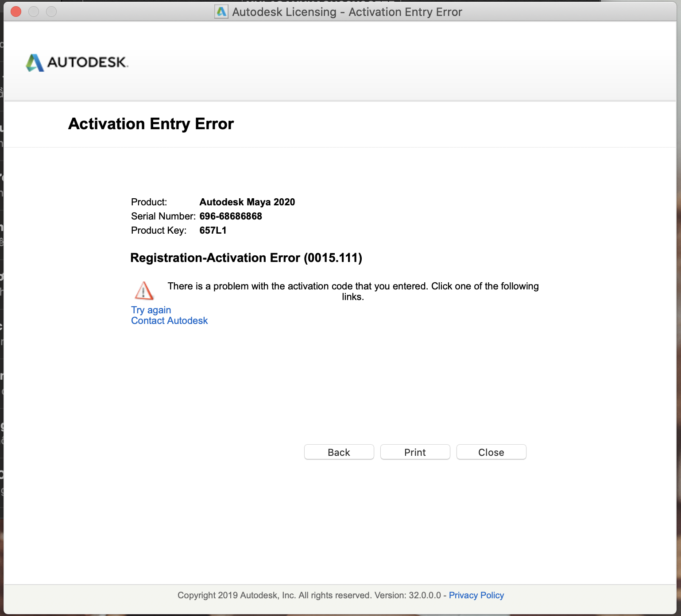Close the Autodesk Licensing window with red button

pos(16,12)
